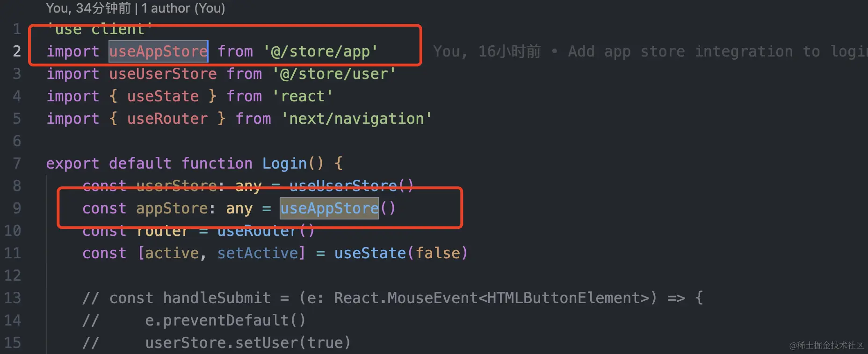The image size is (868, 354).
Task: Click useState in the react import line
Action: (163, 96)
